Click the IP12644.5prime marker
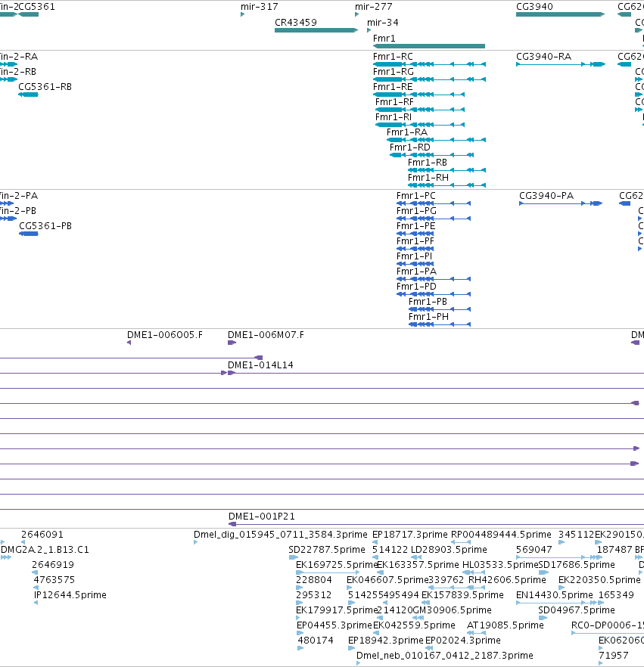This screenshot has height=667, width=644. click(x=36, y=603)
